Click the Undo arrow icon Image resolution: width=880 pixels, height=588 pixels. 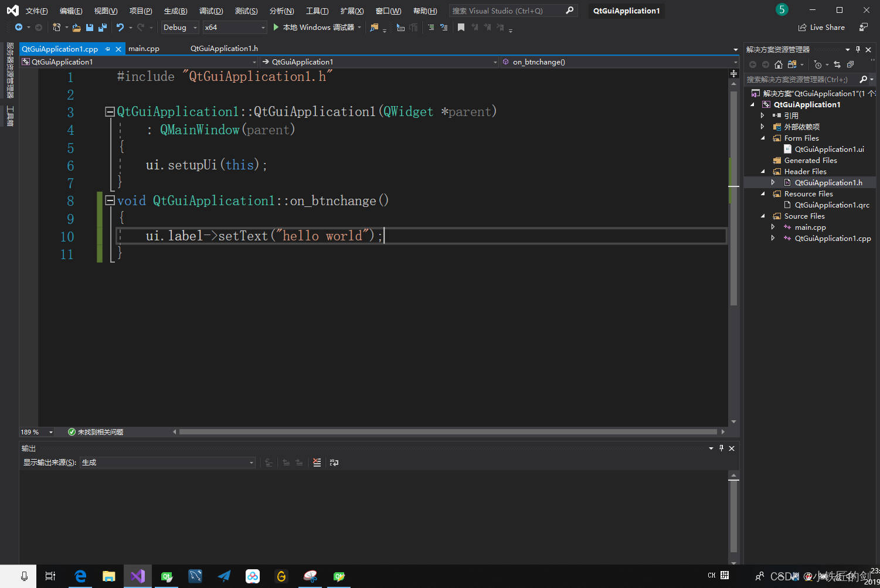pos(121,27)
